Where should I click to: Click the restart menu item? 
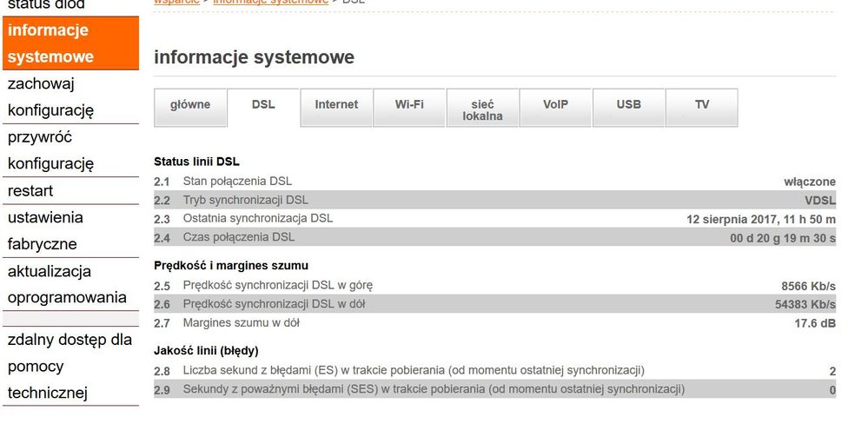pyautogui.click(x=30, y=190)
